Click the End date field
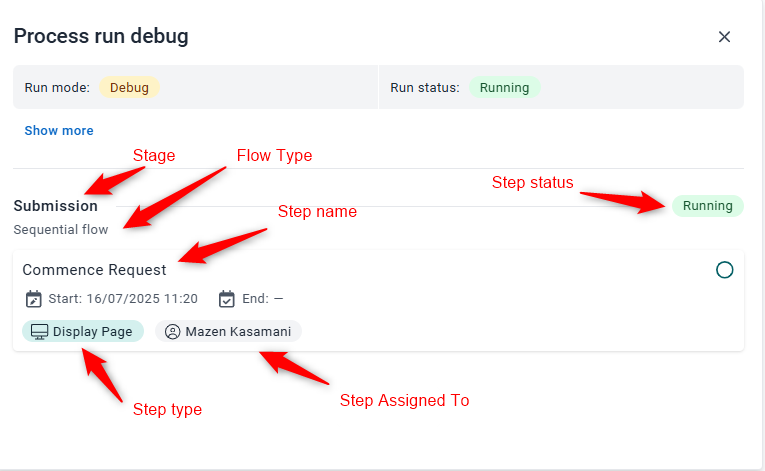The height and width of the screenshot is (471, 765). click(262, 299)
